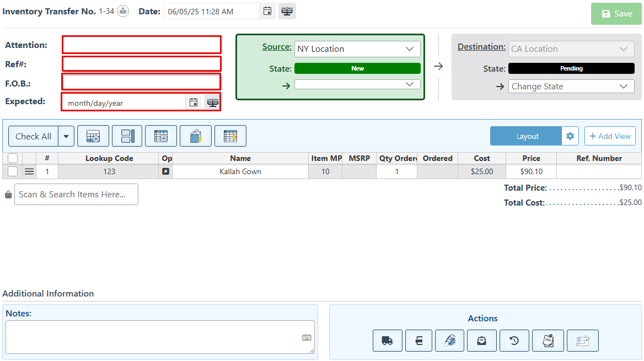Click the shopping bag lightning icon
Viewport: 644px width, 361px height.
(196, 136)
